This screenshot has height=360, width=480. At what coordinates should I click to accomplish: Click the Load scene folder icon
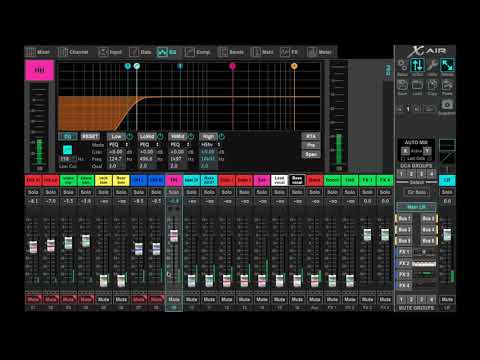tap(417, 85)
